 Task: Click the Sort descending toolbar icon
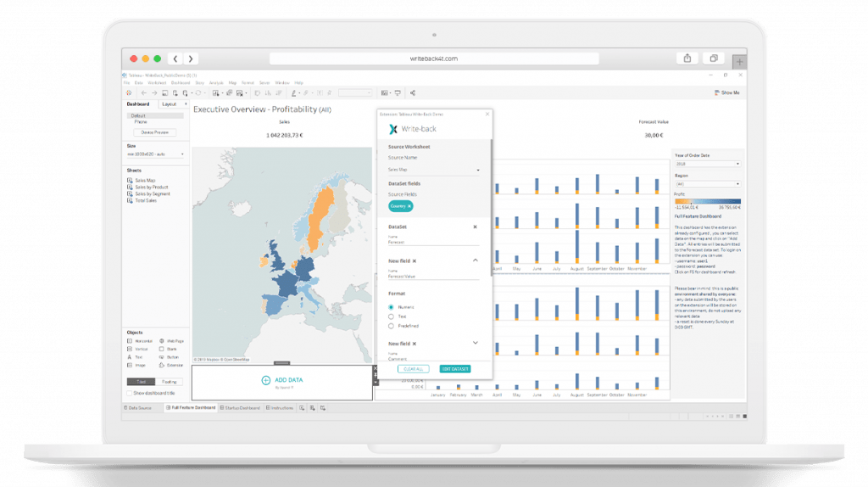278,93
